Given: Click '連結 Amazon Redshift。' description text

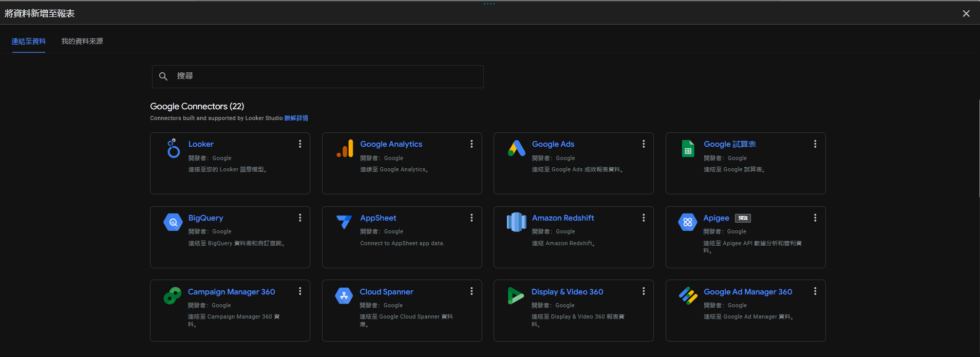Looking at the screenshot, I should (x=563, y=243).
